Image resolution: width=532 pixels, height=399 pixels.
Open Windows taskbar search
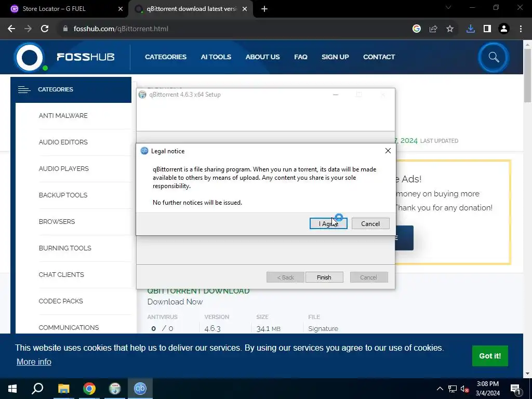point(37,389)
